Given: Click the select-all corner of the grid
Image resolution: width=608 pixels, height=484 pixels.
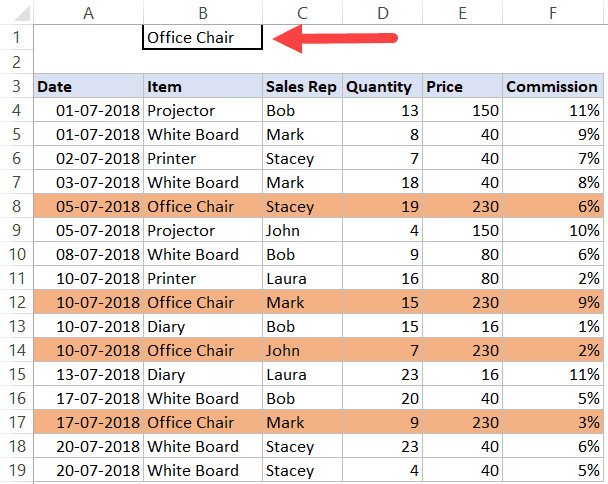Looking at the screenshot, I should 17,13.
